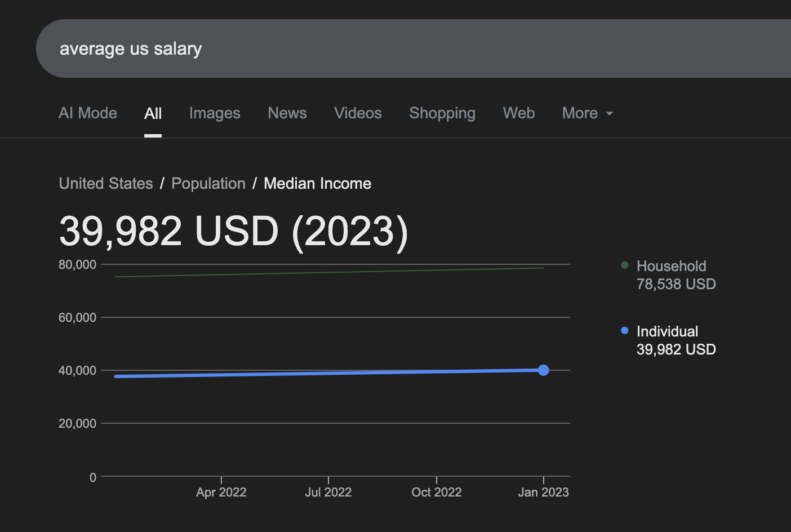Switch to the Web tab

(519, 113)
